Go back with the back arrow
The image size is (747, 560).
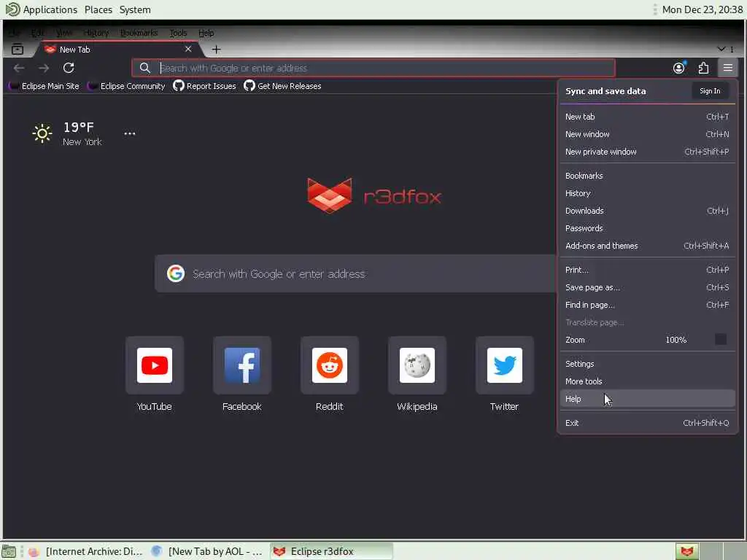[x=19, y=68]
